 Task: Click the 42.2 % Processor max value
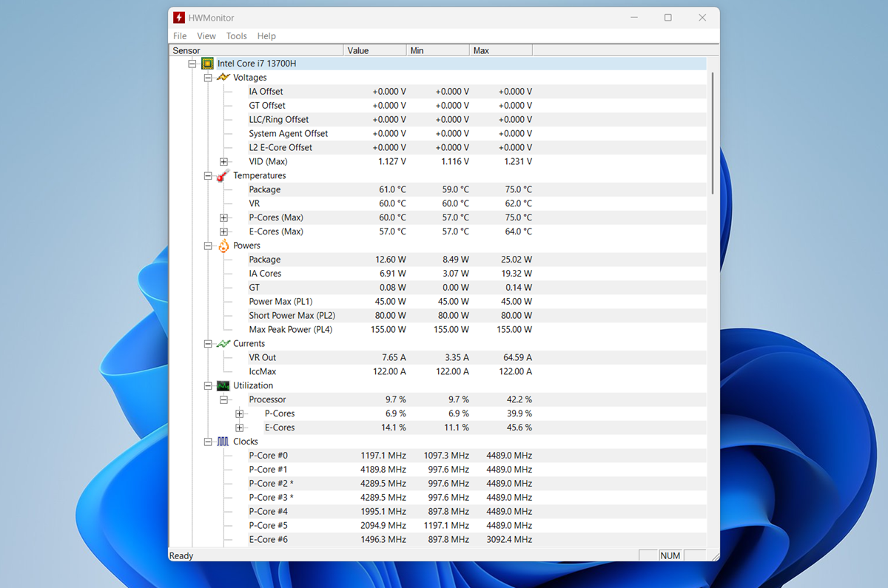(x=518, y=400)
